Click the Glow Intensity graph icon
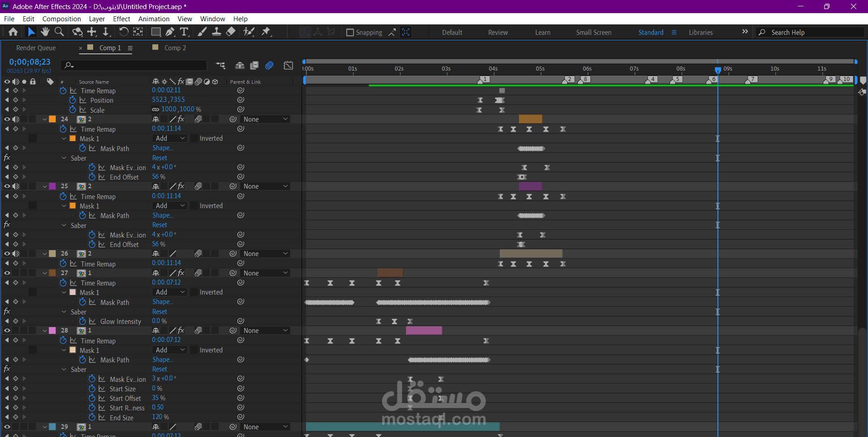The height and width of the screenshot is (437, 868). [x=92, y=321]
